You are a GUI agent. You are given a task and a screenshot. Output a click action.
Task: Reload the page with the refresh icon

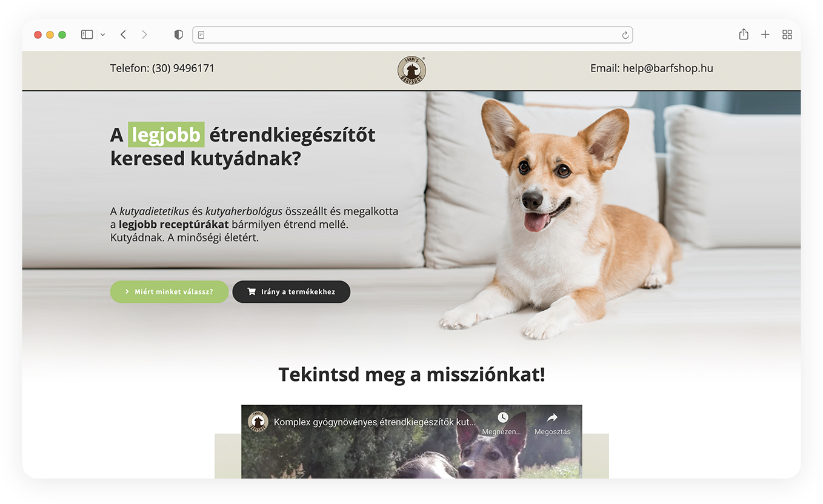click(x=625, y=35)
